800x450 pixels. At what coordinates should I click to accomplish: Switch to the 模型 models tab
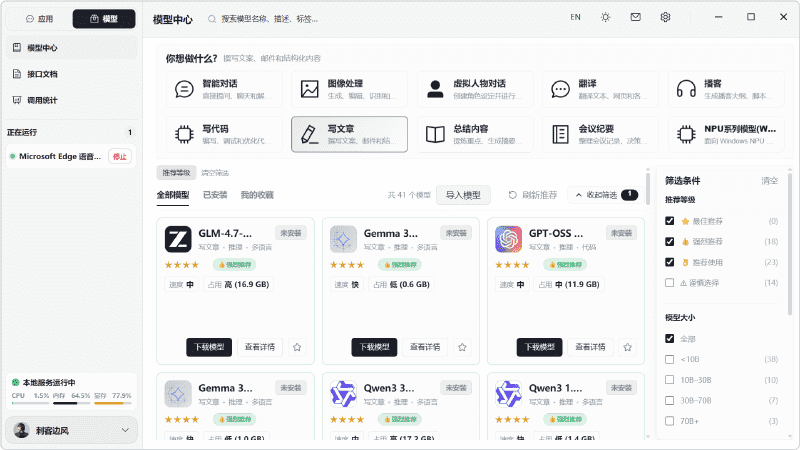click(104, 19)
